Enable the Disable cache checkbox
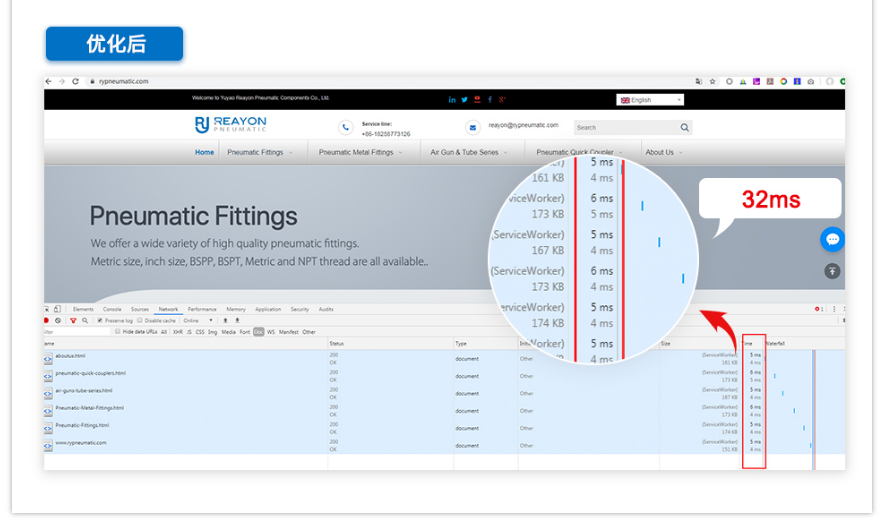The width and height of the screenshot is (880, 518). [141, 320]
